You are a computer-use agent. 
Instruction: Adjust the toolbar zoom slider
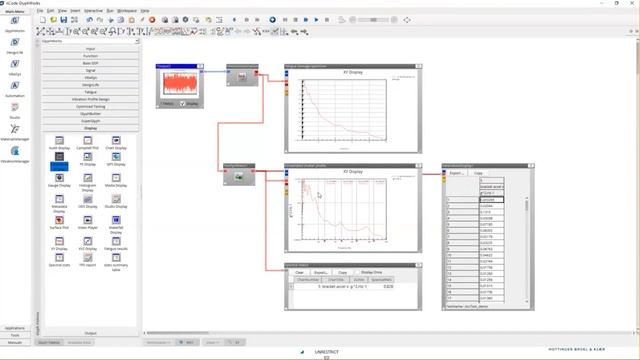[373, 20]
